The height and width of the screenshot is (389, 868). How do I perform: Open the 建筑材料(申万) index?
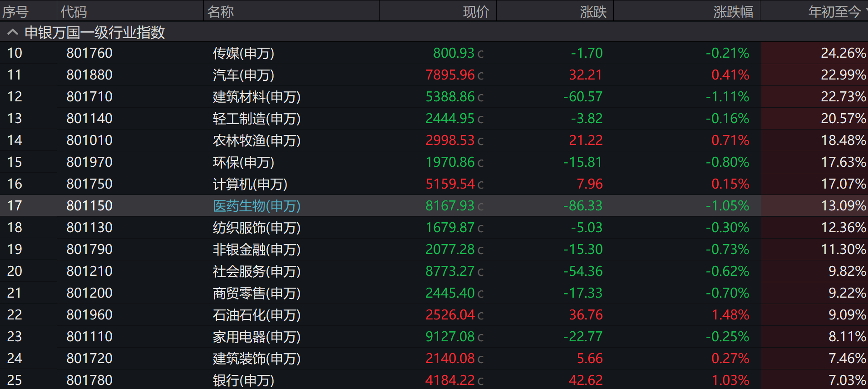tap(257, 97)
